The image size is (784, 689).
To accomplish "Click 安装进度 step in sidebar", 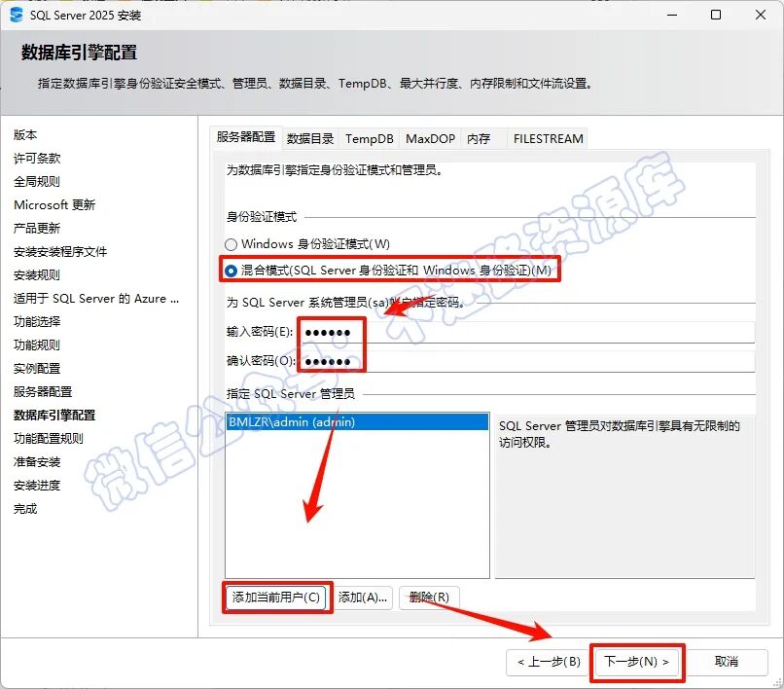I will click(x=37, y=486).
